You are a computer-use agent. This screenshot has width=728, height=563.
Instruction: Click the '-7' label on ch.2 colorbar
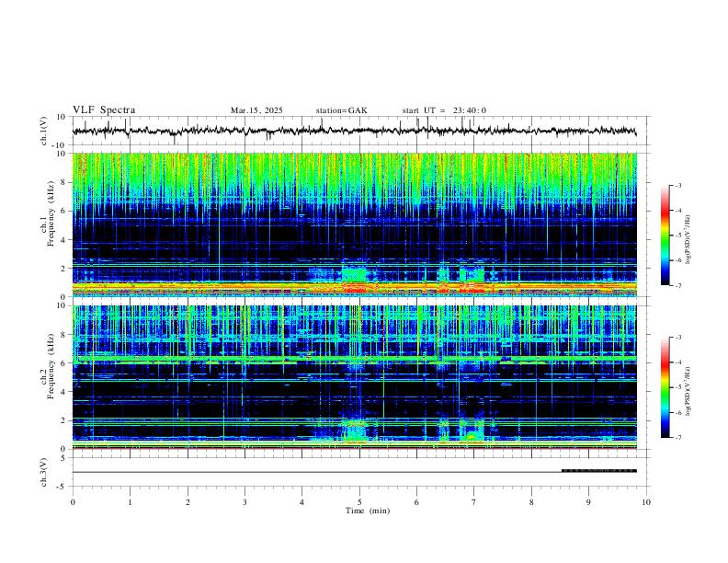click(678, 438)
